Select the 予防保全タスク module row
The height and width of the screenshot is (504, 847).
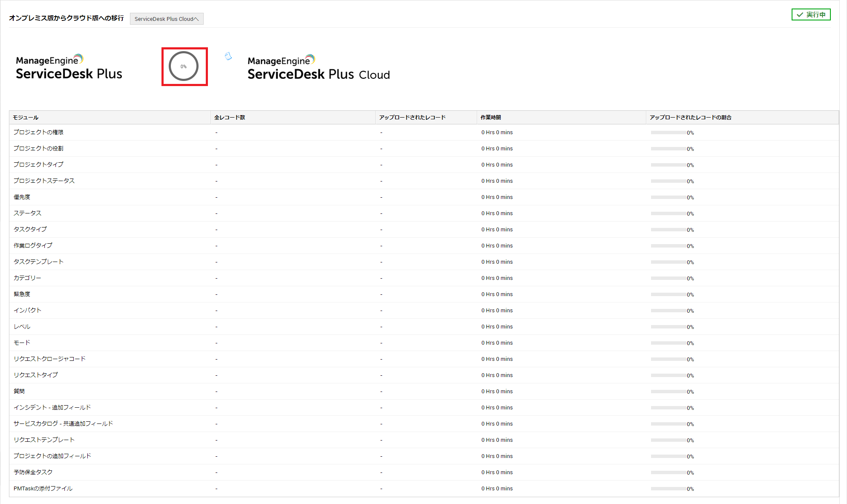pyautogui.click(x=33, y=472)
